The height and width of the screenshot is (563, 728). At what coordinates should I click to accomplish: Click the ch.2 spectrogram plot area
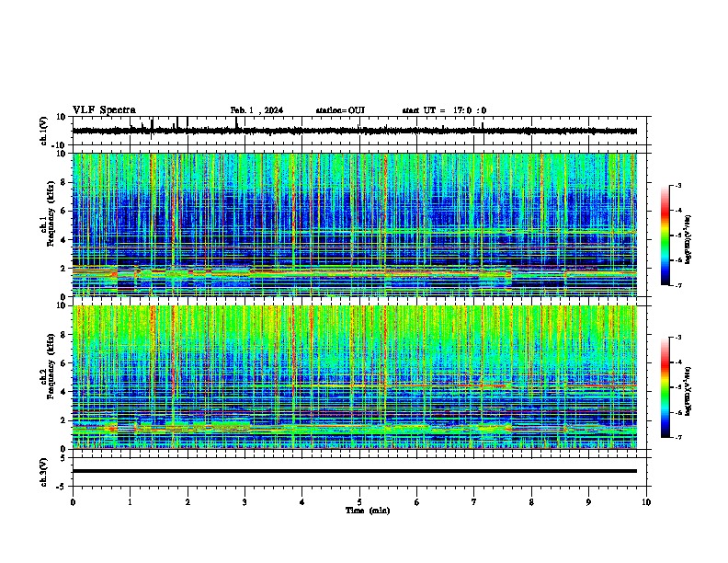[x=355, y=377]
